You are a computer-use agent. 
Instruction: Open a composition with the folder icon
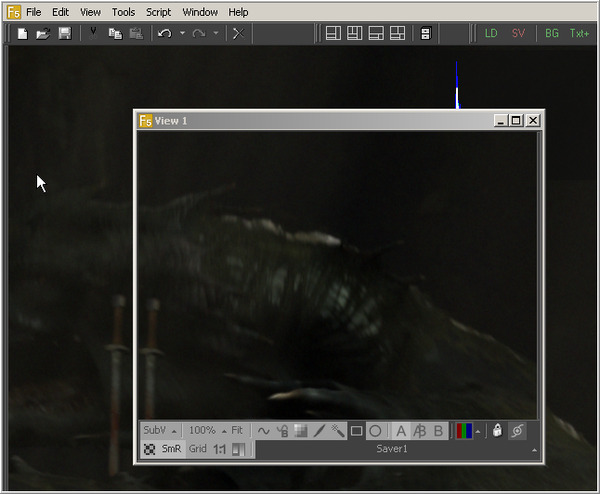coord(43,34)
